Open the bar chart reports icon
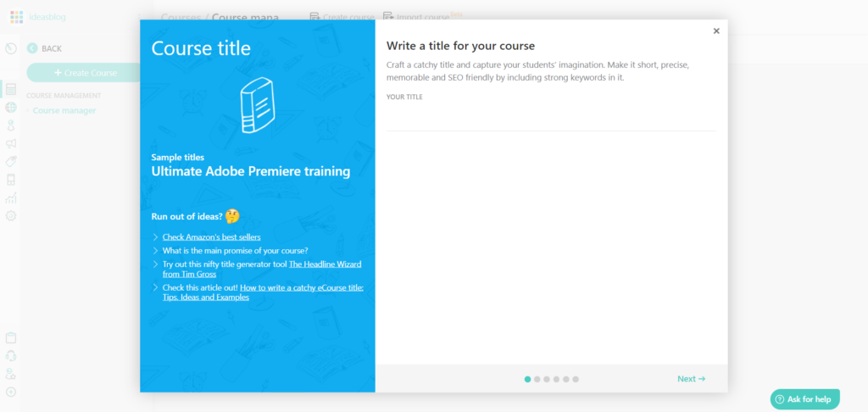Viewport: 868px width, 412px height. pyautogui.click(x=11, y=198)
